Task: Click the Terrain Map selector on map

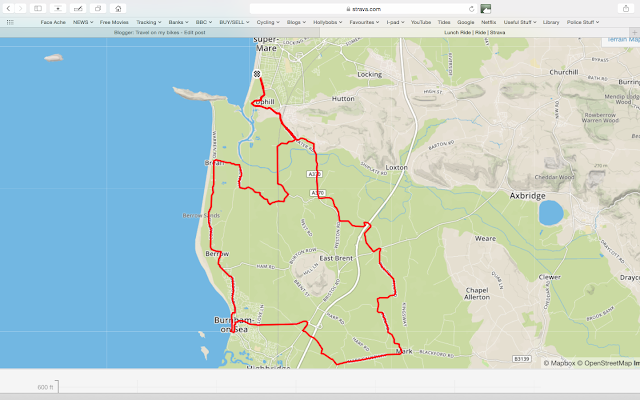Action: click(621, 40)
